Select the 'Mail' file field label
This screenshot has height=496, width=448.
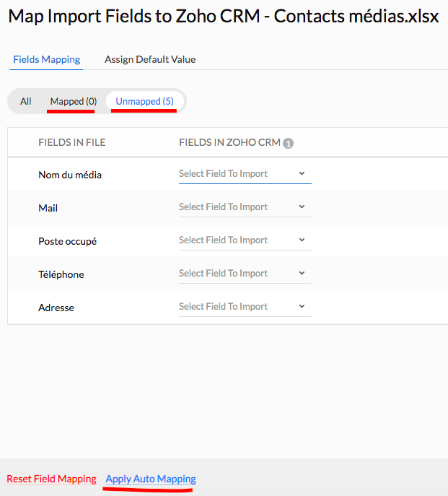(48, 208)
